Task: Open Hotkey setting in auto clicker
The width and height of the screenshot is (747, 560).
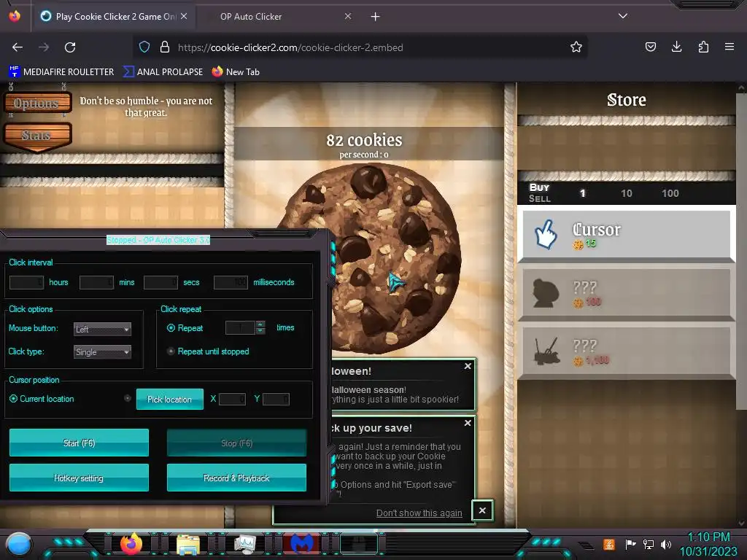Action: tap(79, 478)
